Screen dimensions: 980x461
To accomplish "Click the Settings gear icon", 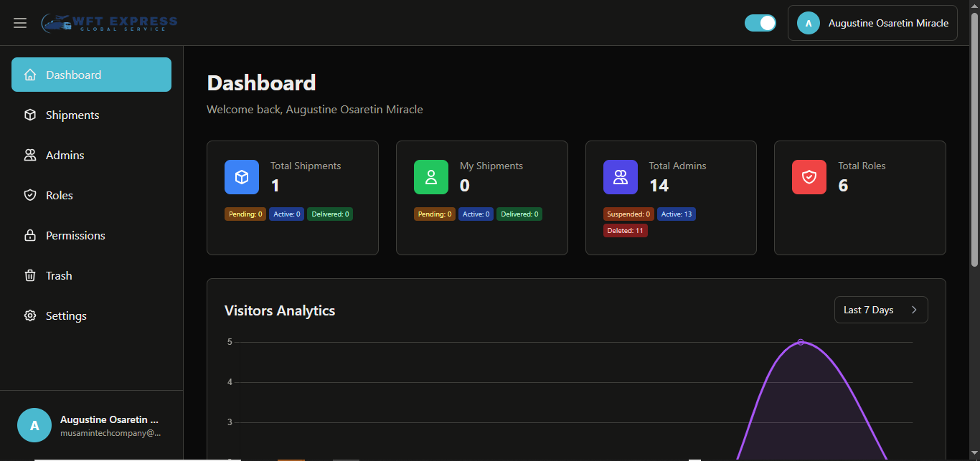I will click(29, 315).
